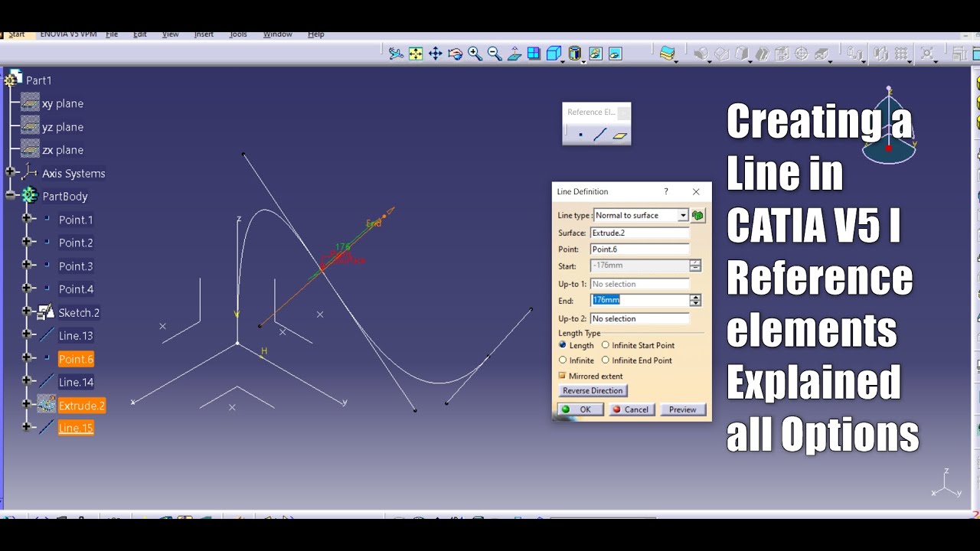
Task: Open the View menu
Action: [x=170, y=34]
